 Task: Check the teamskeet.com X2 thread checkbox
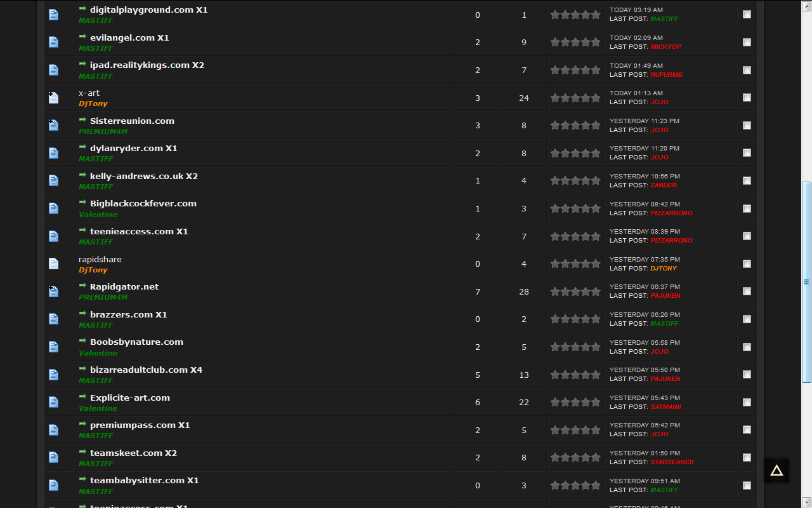(x=747, y=457)
